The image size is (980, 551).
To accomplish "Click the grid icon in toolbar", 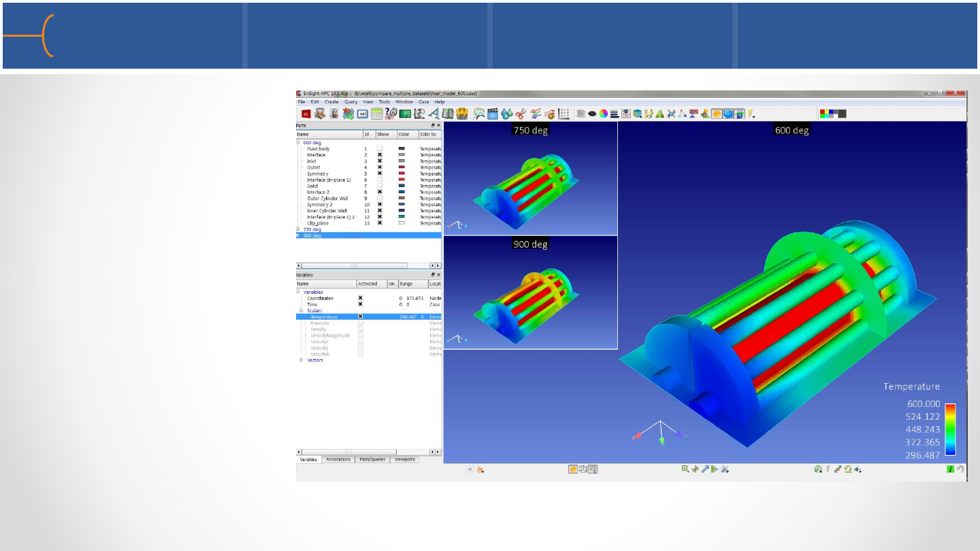I will pos(563,114).
